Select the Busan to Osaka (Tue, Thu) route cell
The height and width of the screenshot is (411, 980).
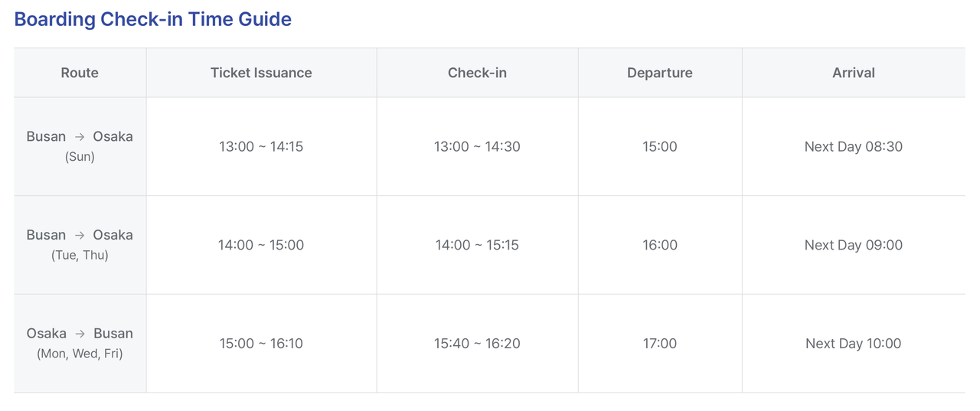[x=80, y=245]
